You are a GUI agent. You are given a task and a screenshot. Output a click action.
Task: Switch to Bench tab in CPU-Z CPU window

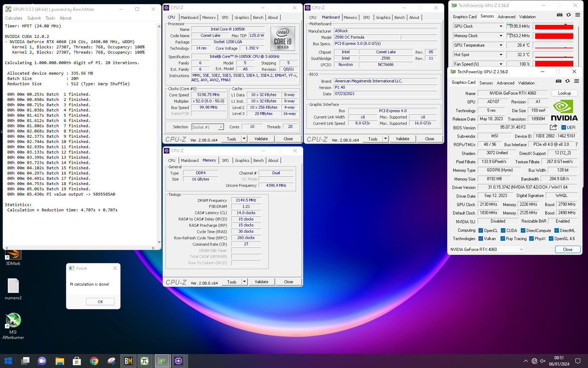click(258, 18)
